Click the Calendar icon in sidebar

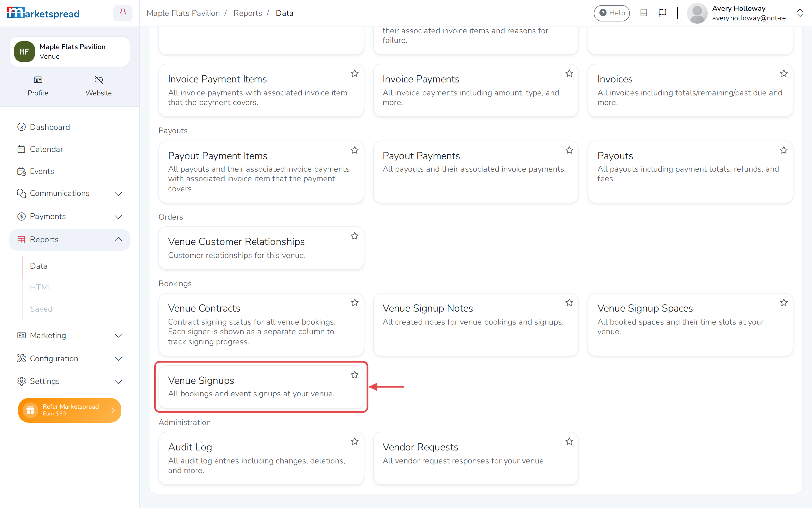pos(21,149)
